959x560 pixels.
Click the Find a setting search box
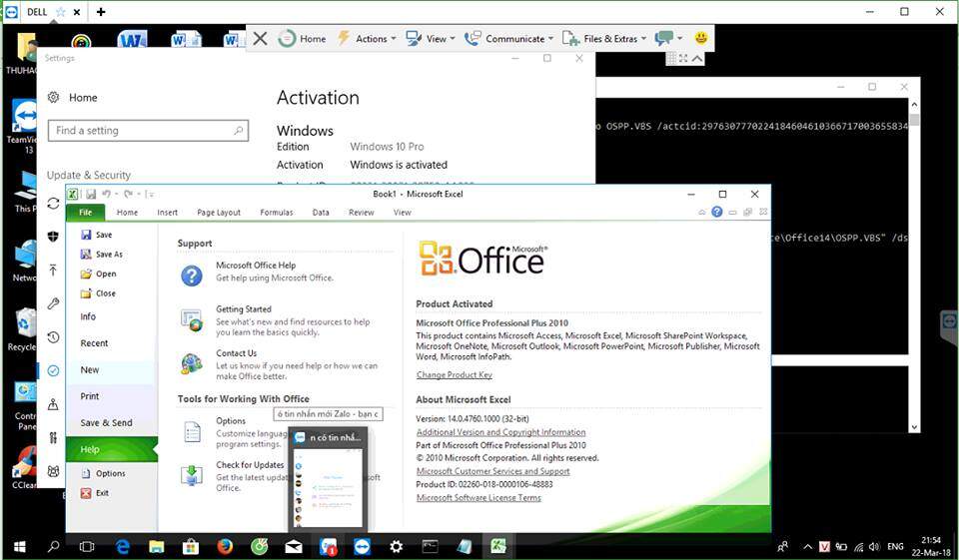[x=147, y=131]
